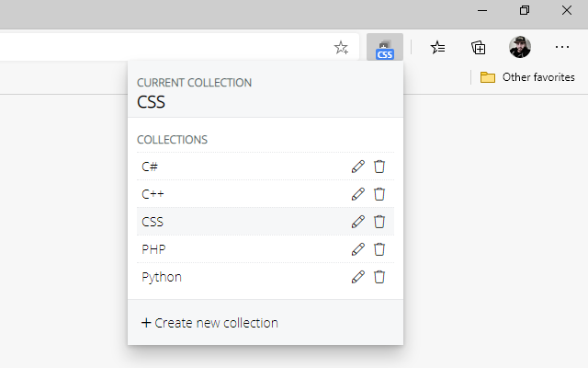Select the Python collection

point(162,277)
